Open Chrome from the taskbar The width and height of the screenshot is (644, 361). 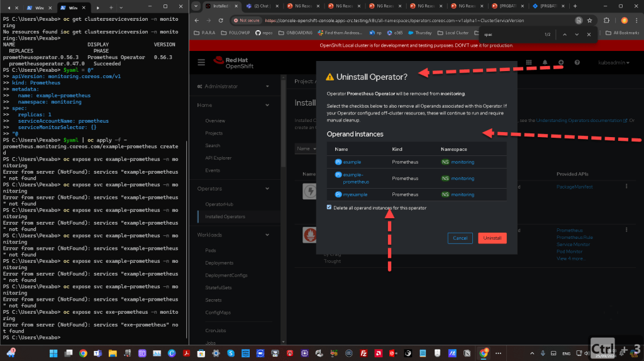(83, 353)
